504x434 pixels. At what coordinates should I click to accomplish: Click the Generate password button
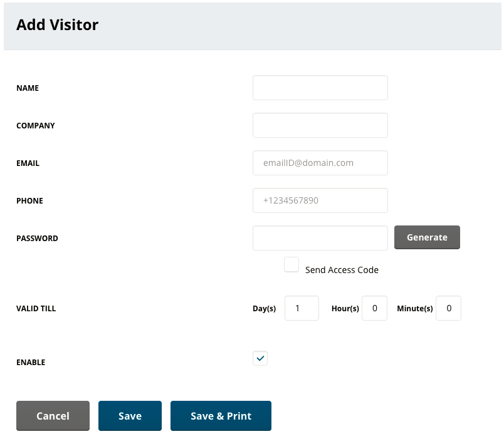pos(427,237)
